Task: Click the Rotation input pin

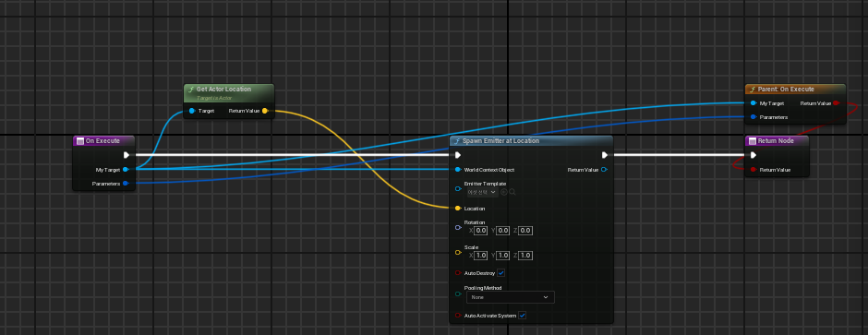Action: pyautogui.click(x=458, y=227)
